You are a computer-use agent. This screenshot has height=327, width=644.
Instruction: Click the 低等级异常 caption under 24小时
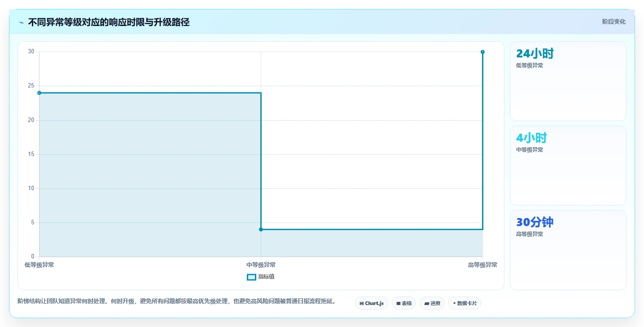pyautogui.click(x=530, y=65)
